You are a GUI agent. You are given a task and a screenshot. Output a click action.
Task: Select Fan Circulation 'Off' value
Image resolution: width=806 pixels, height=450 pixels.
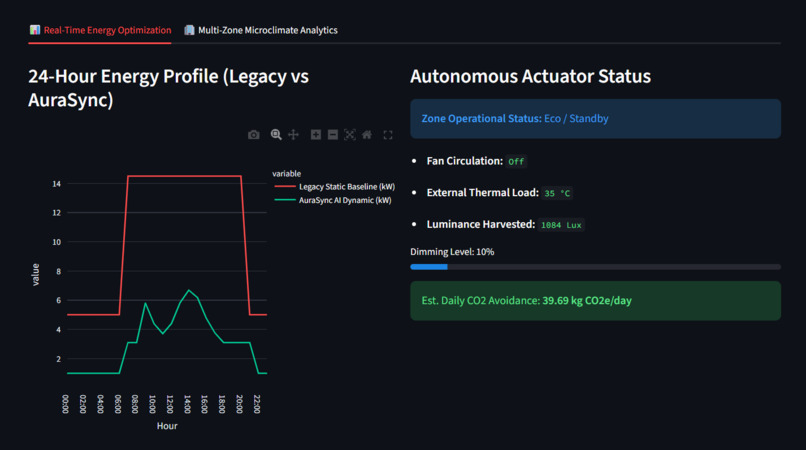pos(516,161)
